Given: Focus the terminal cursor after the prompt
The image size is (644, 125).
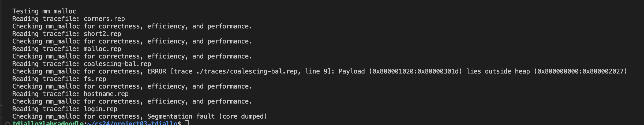Looking at the screenshot, I should pos(187,123).
